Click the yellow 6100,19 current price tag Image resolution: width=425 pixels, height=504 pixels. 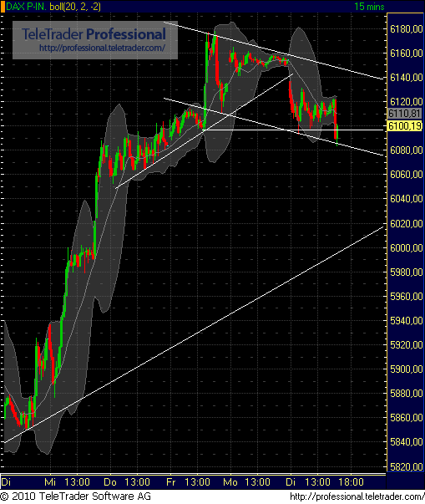click(404, 126)
